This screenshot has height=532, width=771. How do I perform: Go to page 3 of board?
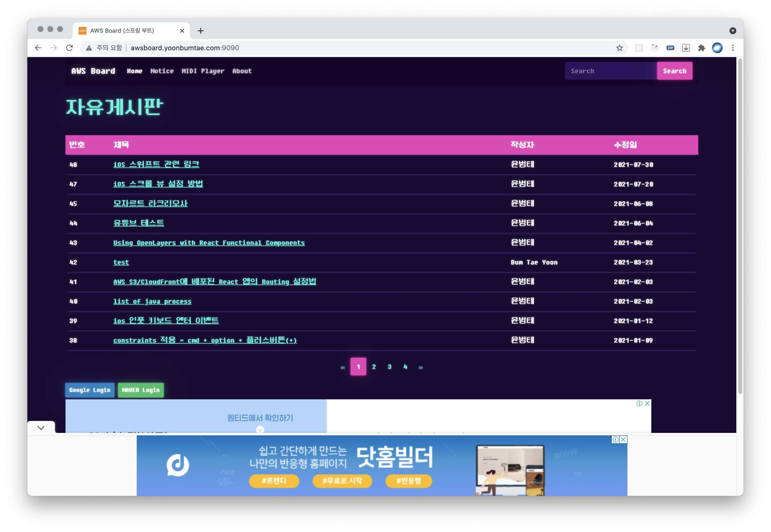(389, 367)
